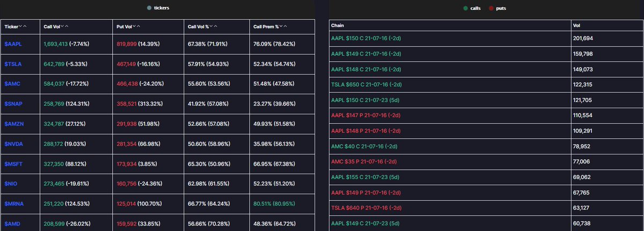Open the $AMD ticker link
This screenshot has height=231, width=644.
(11, 224)
